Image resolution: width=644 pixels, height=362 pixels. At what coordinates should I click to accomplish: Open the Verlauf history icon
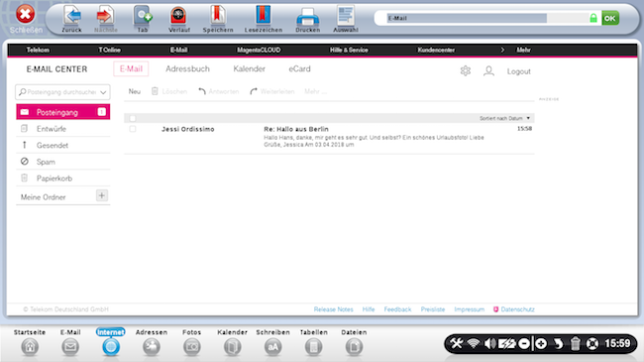178,16
